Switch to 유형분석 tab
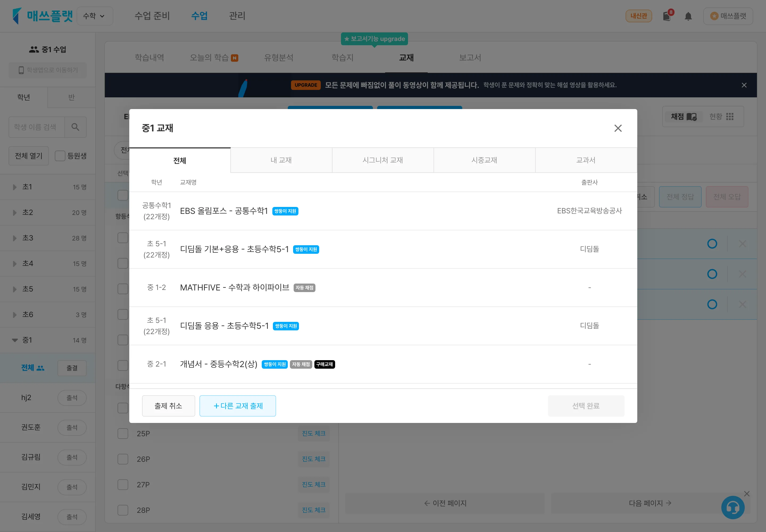Viewport: 766px width, 532px height. [x=278, y=58]
